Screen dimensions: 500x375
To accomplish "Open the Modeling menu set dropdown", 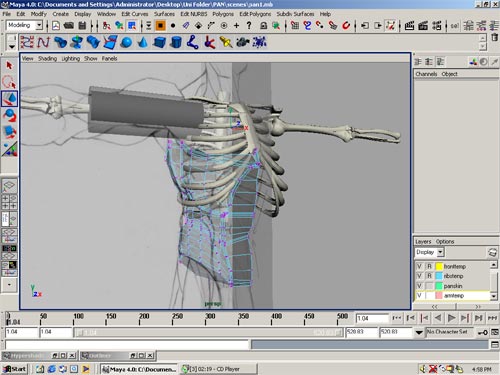I will [39, 25].
